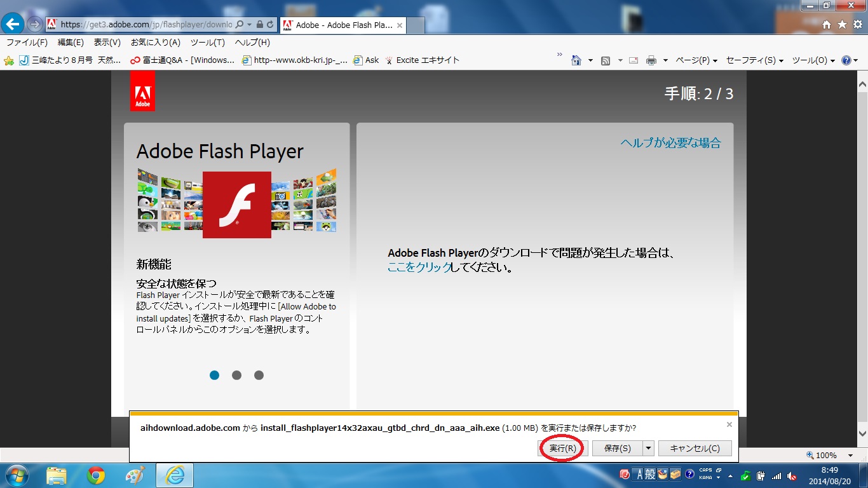Open File Explorer from the taskbar
Viewport: 868px width, 488px height.
click(57, 475)
